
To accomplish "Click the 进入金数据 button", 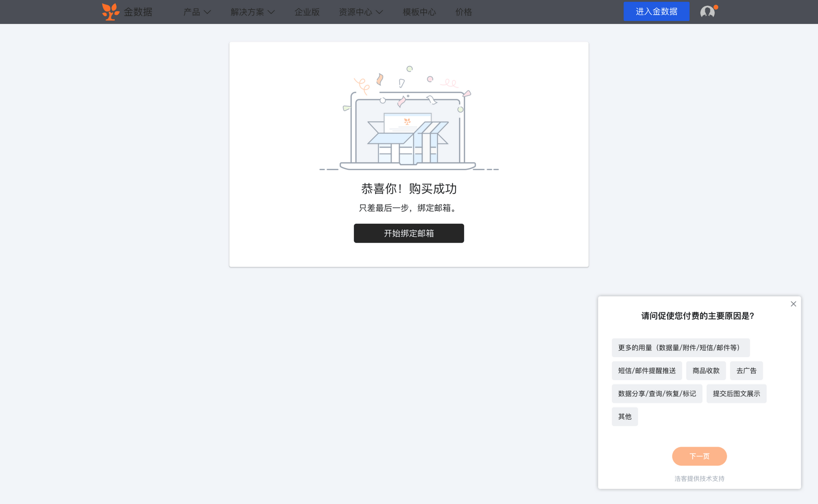I will [656, 11].
